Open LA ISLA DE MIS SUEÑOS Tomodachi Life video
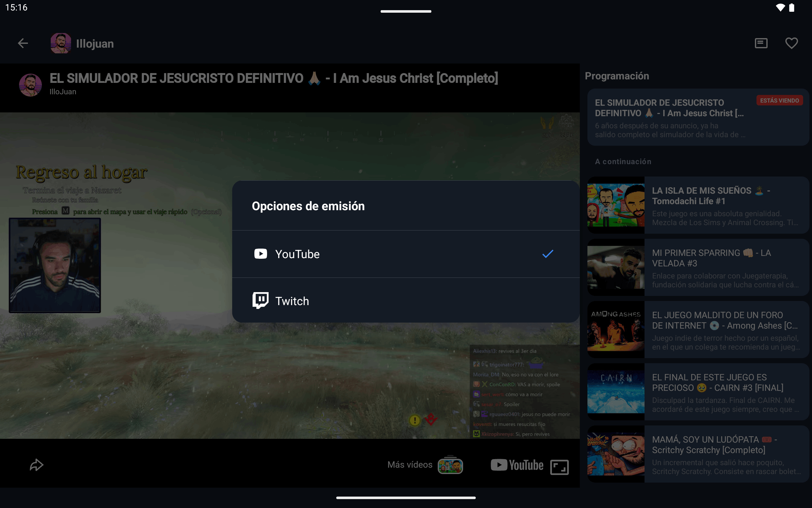 coord(698,205)
